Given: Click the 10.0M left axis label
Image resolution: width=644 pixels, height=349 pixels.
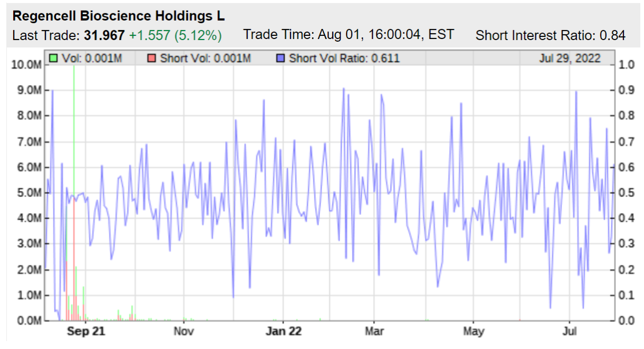Looking at the screenshot, I should [26, 65].
